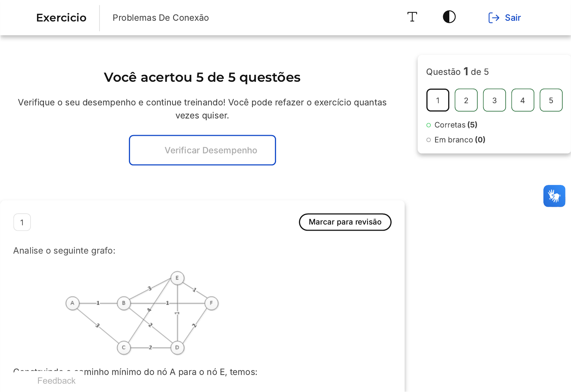The image size is (571, 392).
Task: Click the Sair exit arrow icon
Action: [494, 18]
